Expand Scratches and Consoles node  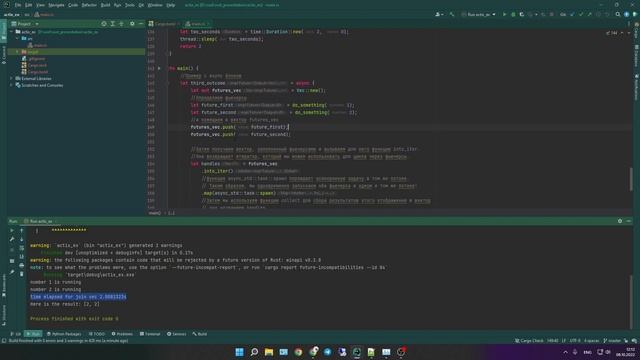coord(11,85)
